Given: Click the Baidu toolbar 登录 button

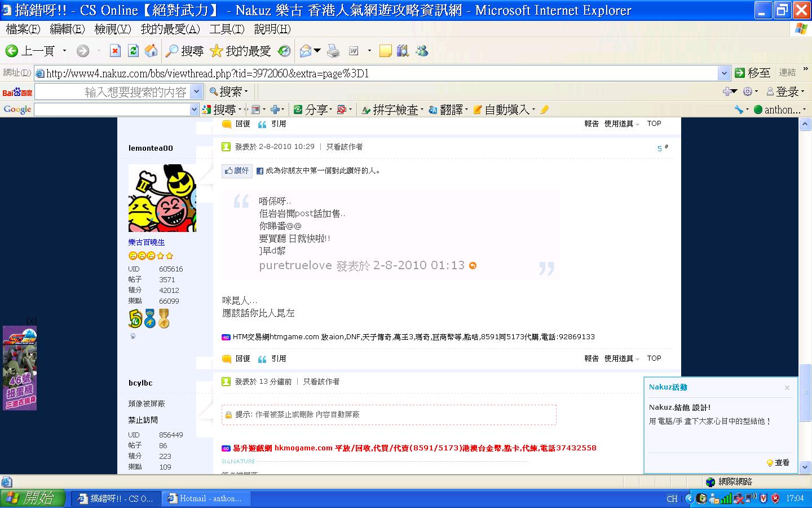Looking at the screenshot, I should tap(785, 91).
